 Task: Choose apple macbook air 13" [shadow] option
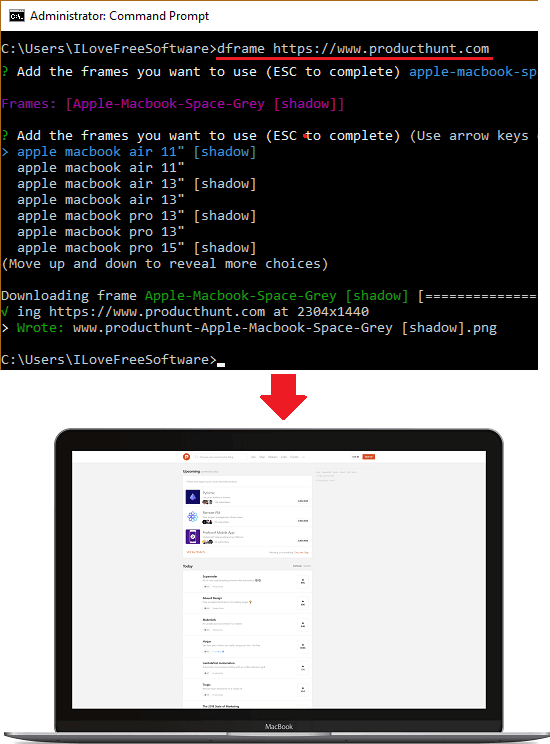click(x=137, y=184)
